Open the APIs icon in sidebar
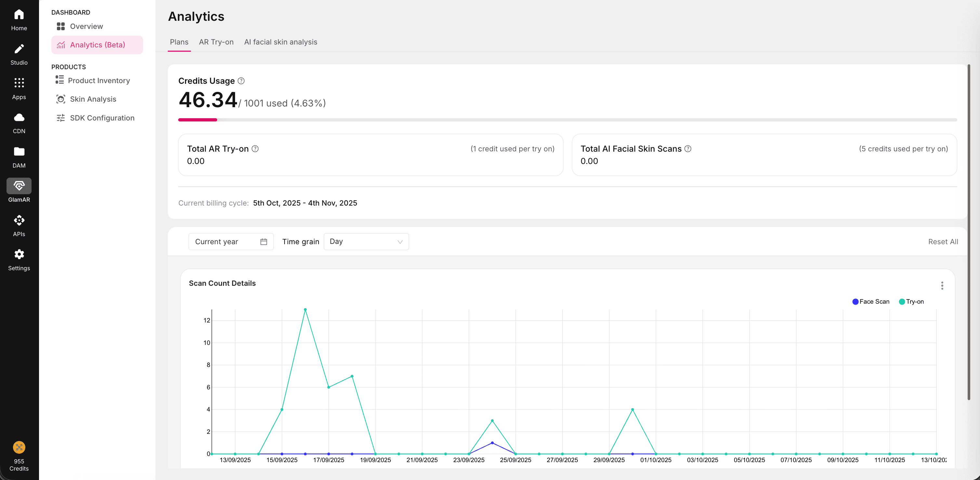This screenshot has width=980, height=480. 19,221
